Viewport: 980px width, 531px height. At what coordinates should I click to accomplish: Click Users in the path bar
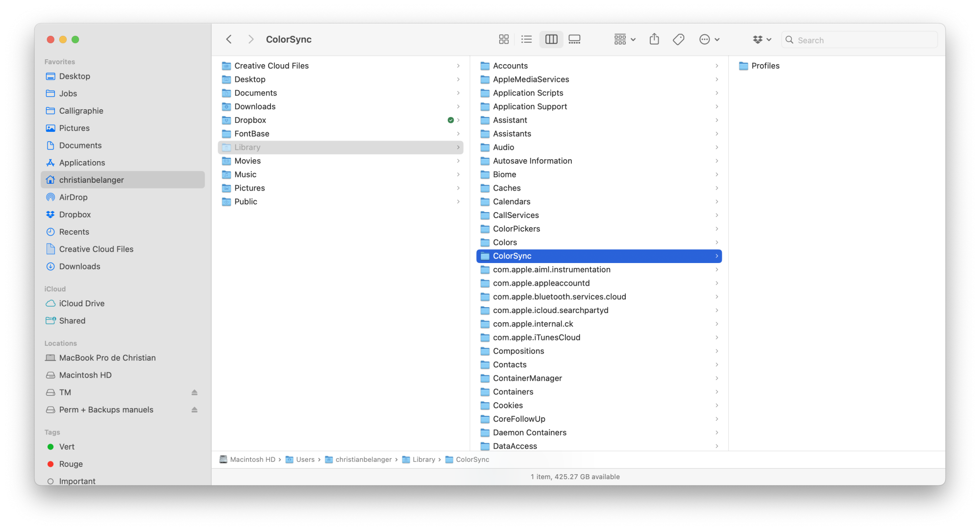305,459
